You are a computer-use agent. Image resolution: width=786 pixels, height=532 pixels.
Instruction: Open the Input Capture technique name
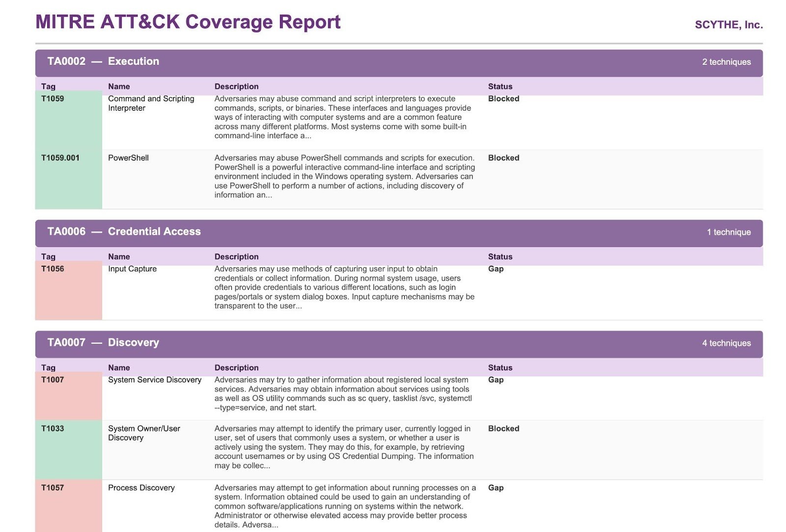132,269
